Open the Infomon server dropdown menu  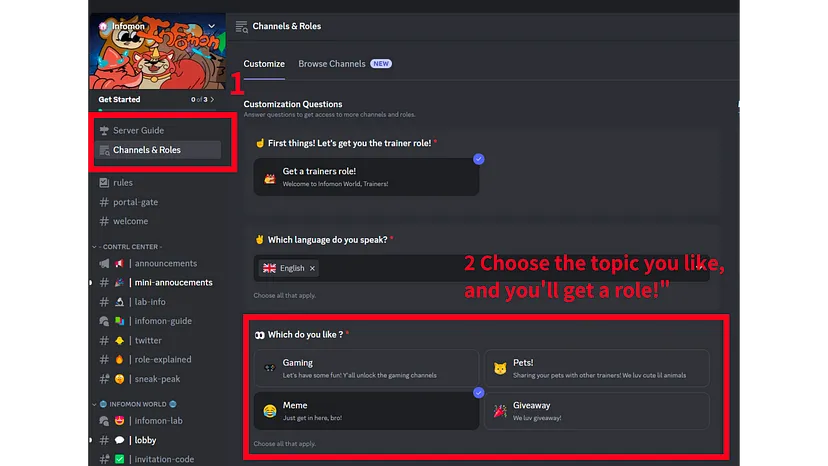pos(212,26)
